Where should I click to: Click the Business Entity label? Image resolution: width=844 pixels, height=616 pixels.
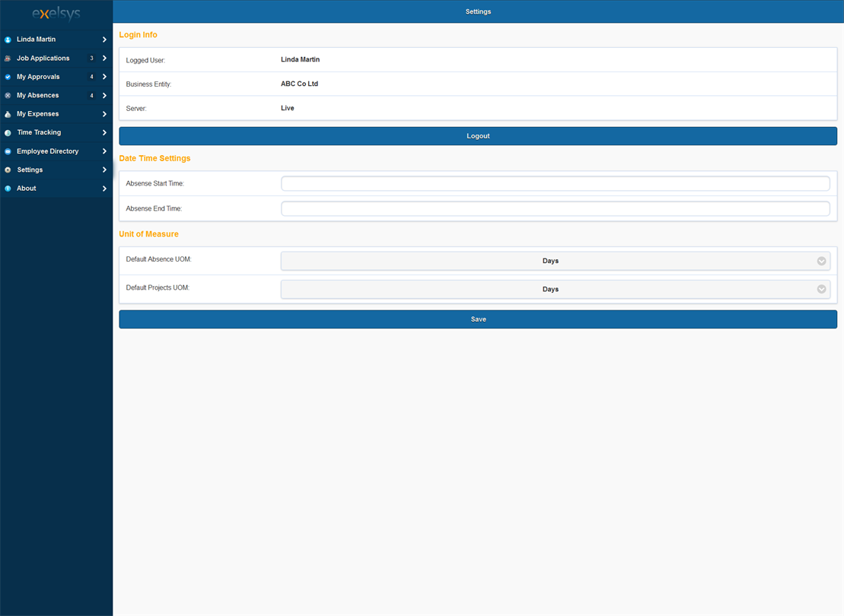point(148,84)
